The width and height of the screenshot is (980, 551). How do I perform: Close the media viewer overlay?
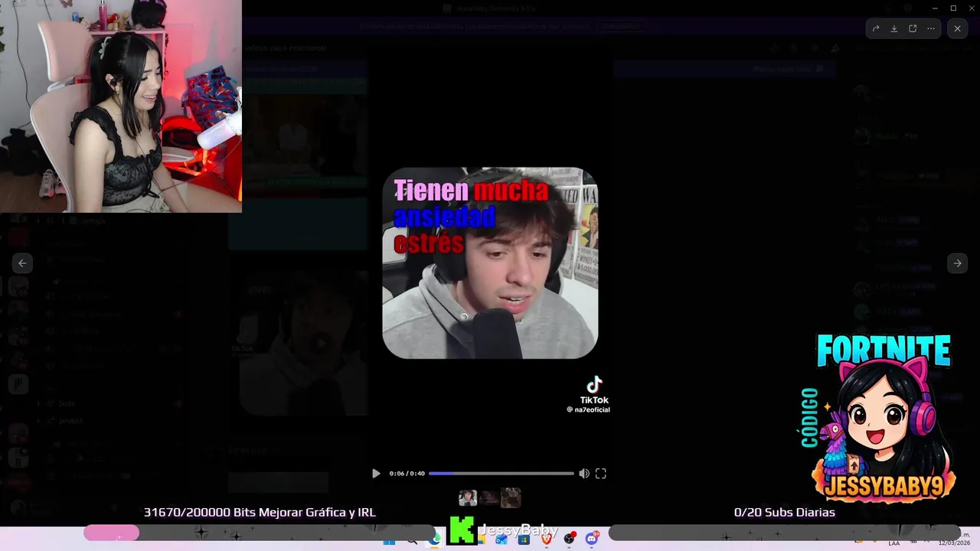point(957,28)
